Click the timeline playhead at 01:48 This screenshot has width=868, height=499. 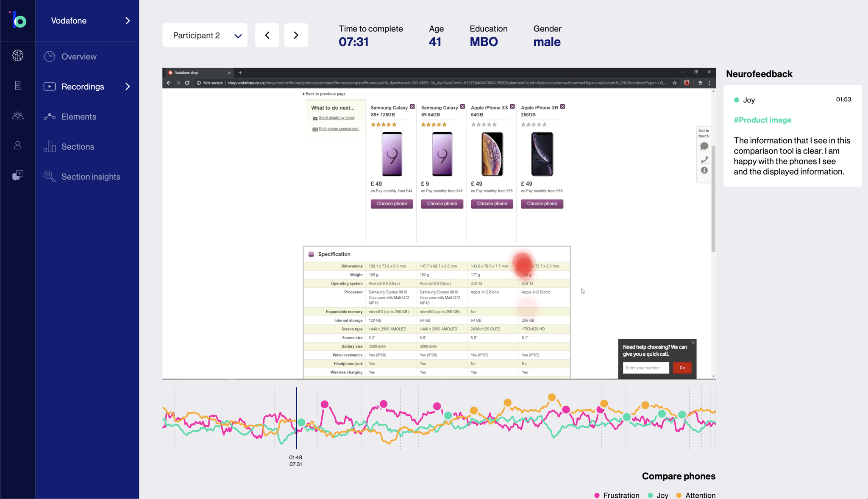point(296,418)
